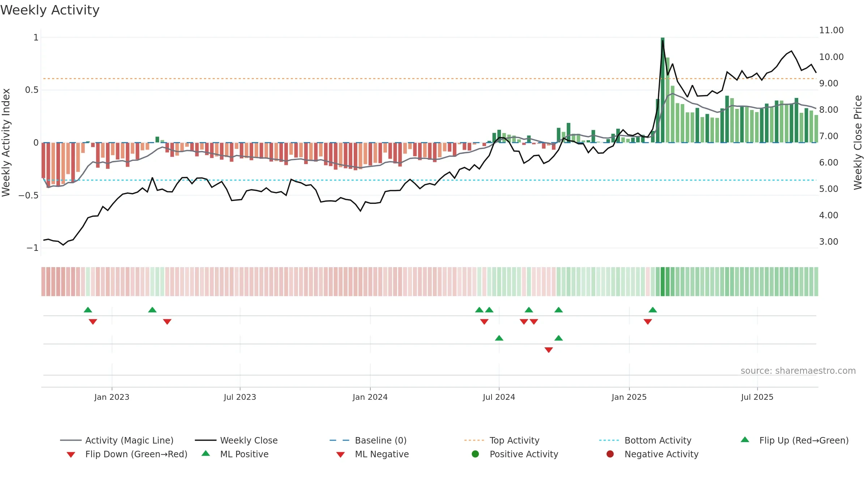Image resolution: width=868 pixels, height=488 pixels.
Task: Click the Jan 2023 axis label
Action: tap(112, 397)
